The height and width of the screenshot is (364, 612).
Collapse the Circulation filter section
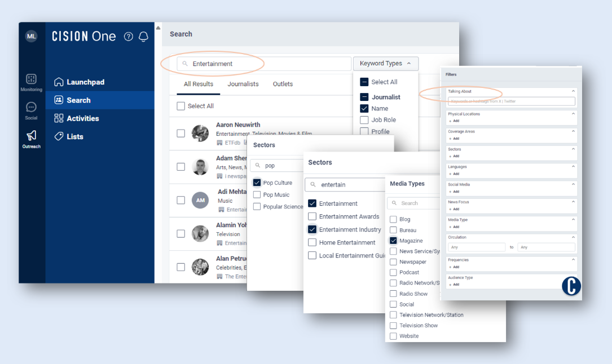pyautogui.click(x=573, y=237)
